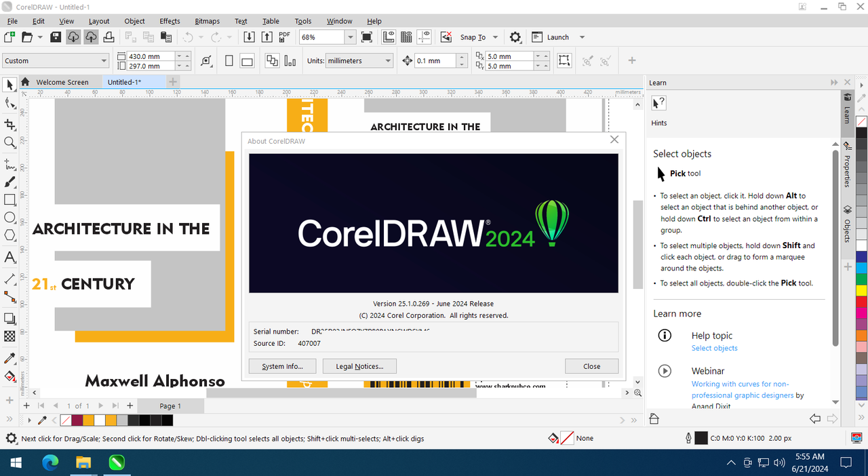
Task: Toggle Show Guidelines
Action: (424, 37)
